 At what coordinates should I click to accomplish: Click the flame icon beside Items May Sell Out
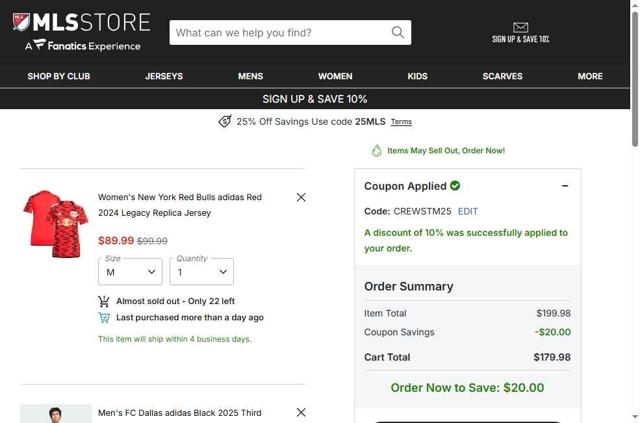376,151
